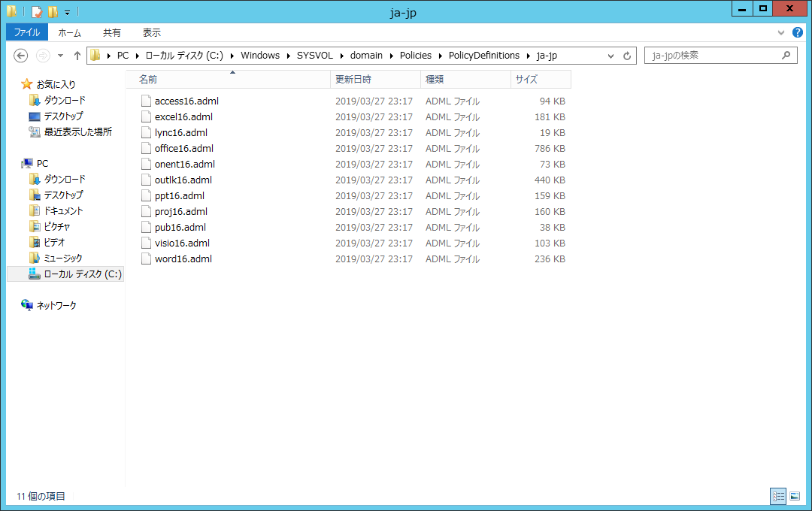The image size is (812, 511).
Task: Navigate to PolicyDefinitions in the breadcrumb
Action: 483,56
